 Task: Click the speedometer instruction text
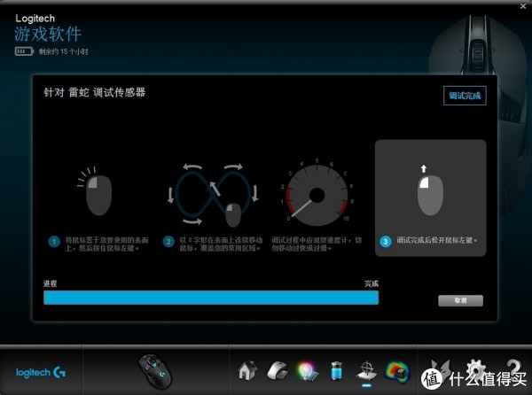(x=317, y=244)
